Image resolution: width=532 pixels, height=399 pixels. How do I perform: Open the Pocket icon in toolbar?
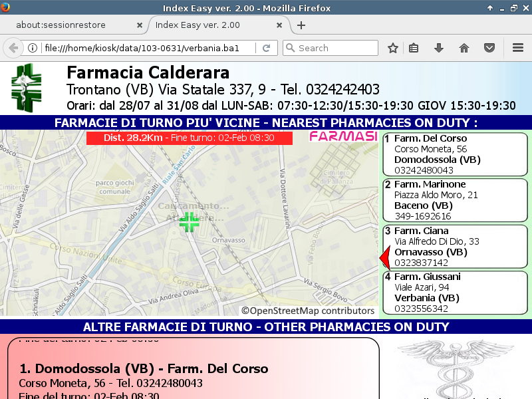pyautogui.click(x=489, y=48)
